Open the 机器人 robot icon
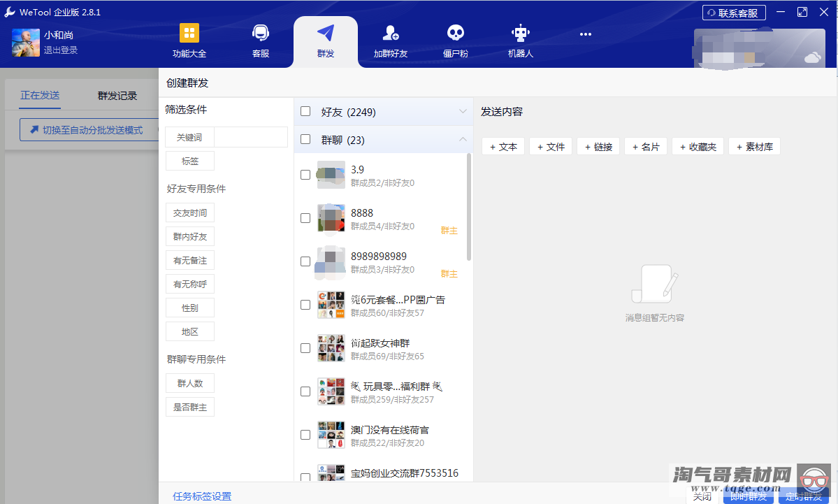 521,34
